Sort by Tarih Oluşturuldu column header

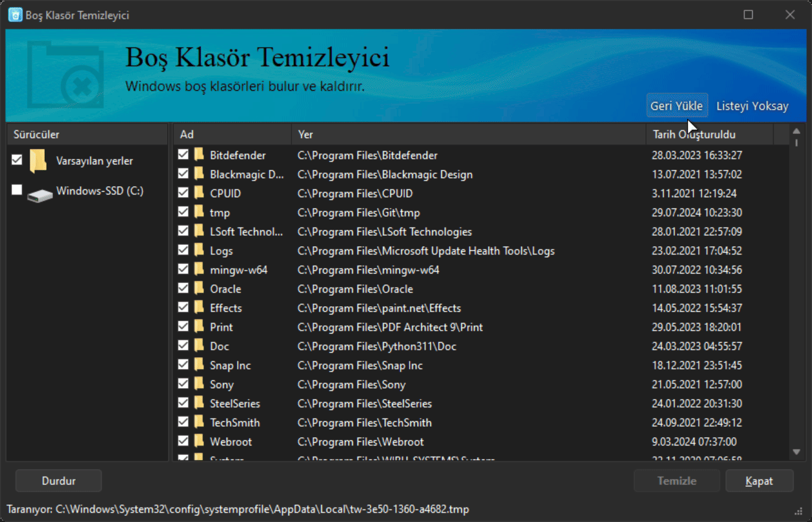[710, 135]
